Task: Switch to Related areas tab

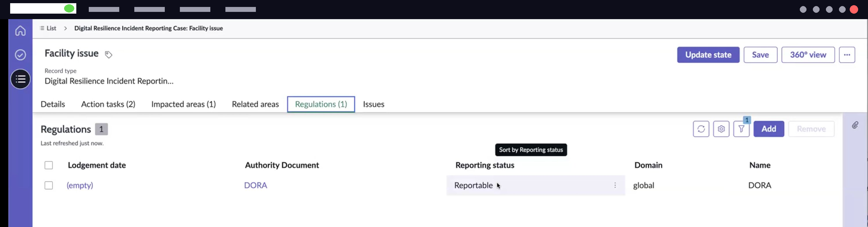Action: point(255,104)
